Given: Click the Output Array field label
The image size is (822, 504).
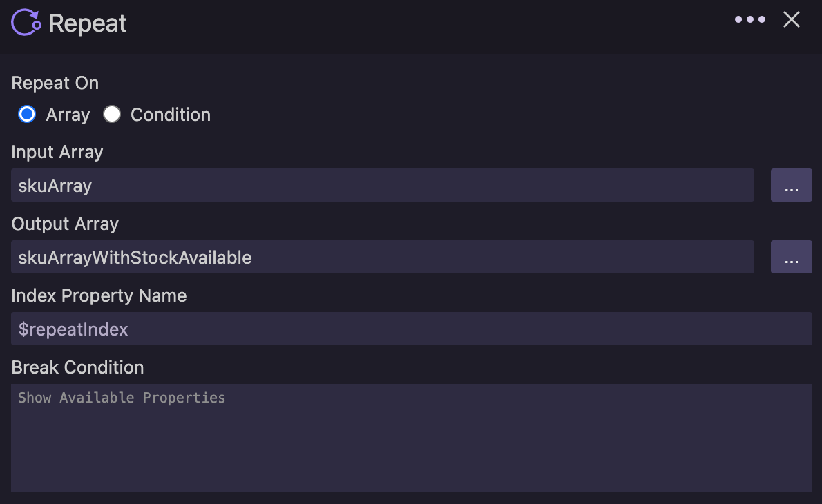Looking at the screenshot, I should pos(65,224).
